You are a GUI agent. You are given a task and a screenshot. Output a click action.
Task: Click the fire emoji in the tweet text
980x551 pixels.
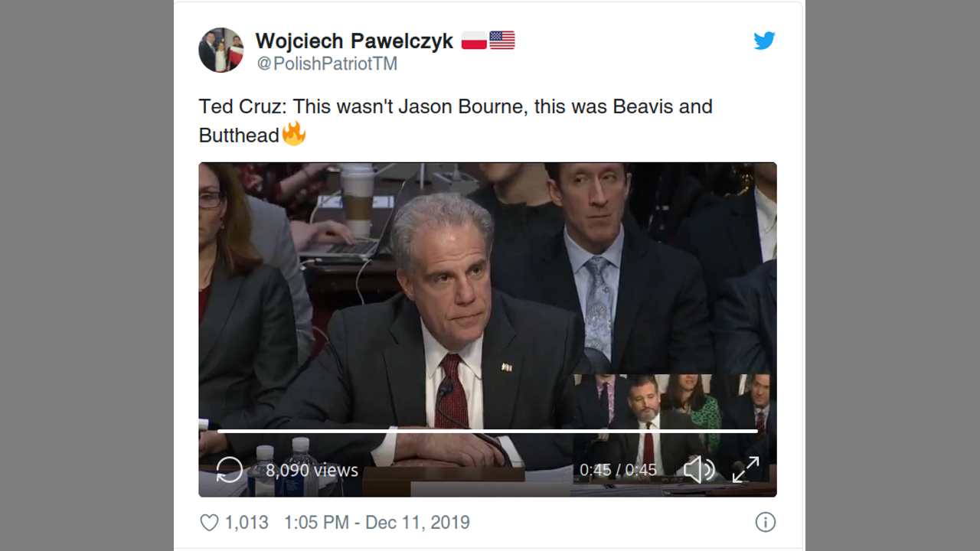point(294,135)
